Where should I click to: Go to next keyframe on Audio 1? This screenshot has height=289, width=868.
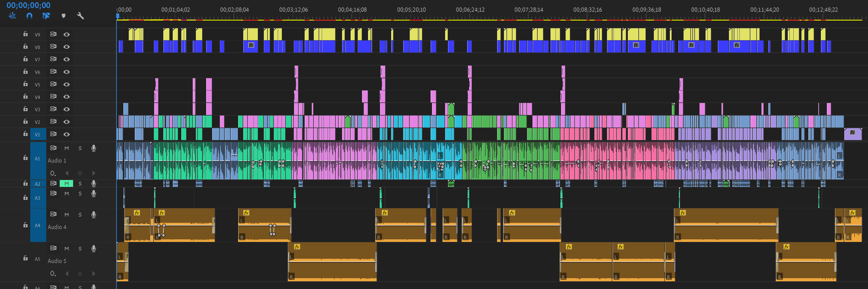94,173
